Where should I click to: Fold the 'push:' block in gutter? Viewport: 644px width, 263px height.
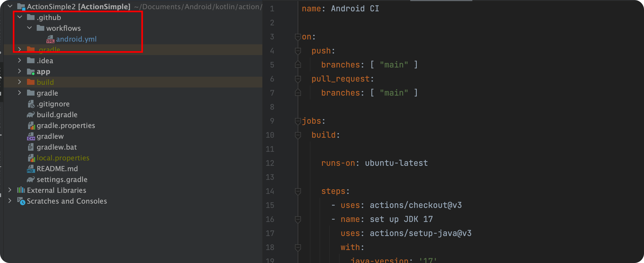298,51
